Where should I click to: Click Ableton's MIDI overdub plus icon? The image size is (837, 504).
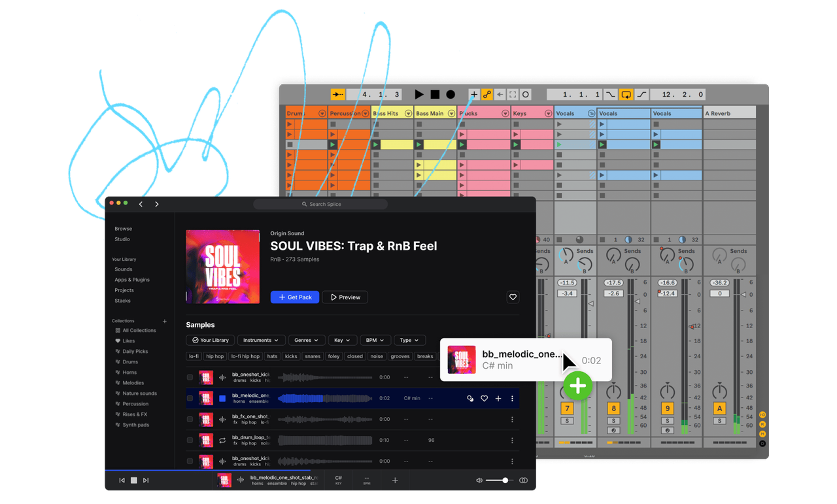(x=474, y=95)
